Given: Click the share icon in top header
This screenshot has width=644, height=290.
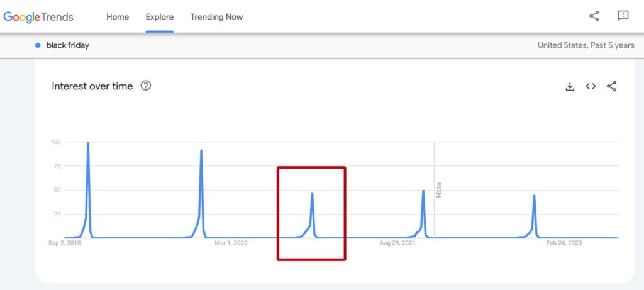Looking at the screenshot, I should 594,16.
